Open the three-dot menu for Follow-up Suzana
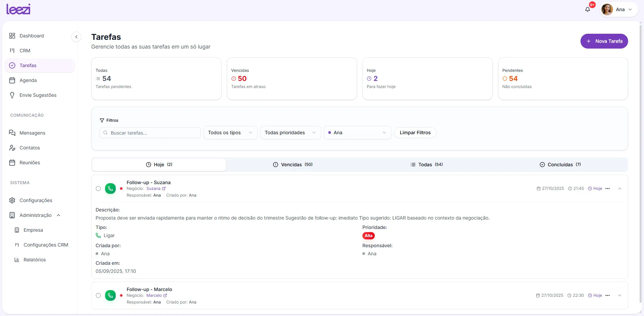Image resolution: width=644 pixels, height=316 pixels. (x=608, y=189)
